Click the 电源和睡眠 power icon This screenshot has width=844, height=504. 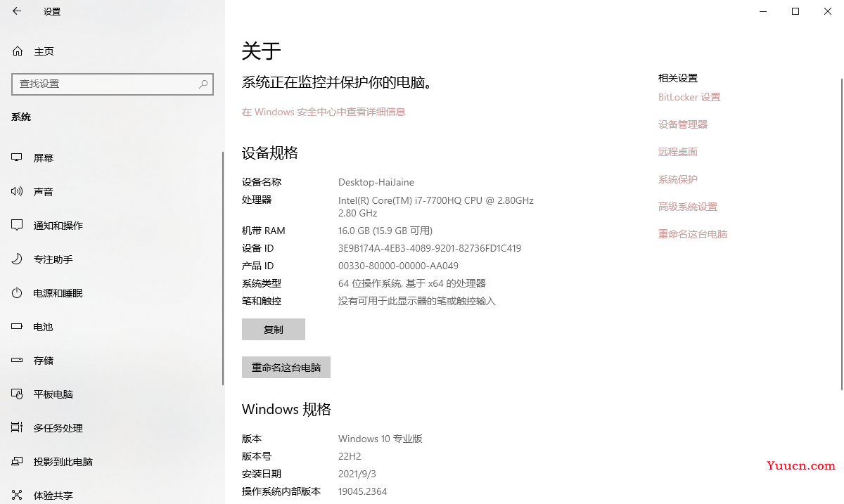point(17,292)
